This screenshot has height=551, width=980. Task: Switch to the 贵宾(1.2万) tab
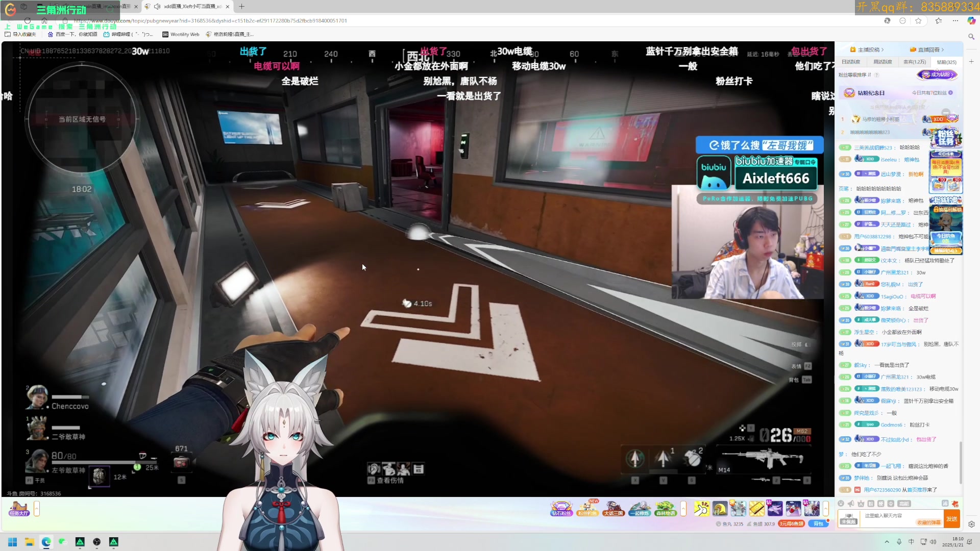[914, 62]
